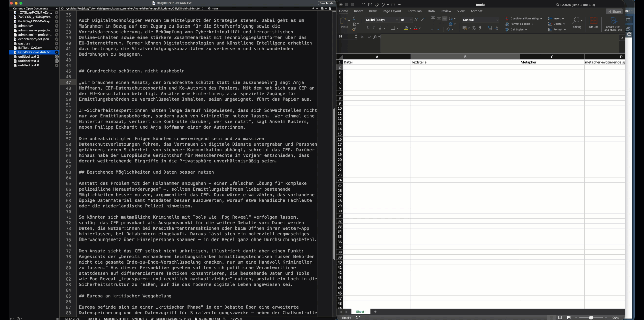Click the Redo icon in Excel title bar
The image size is (644, 320).
click(393, 5)
